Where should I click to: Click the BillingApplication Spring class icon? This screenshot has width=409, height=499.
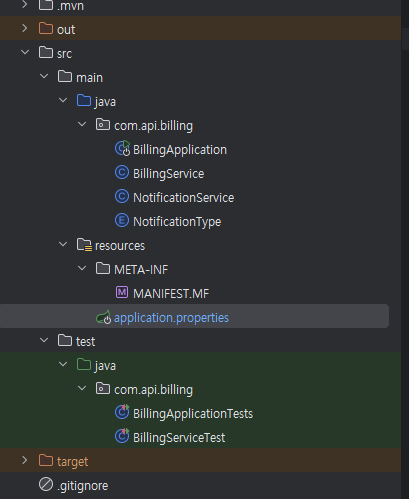click(x=122, y=148)
